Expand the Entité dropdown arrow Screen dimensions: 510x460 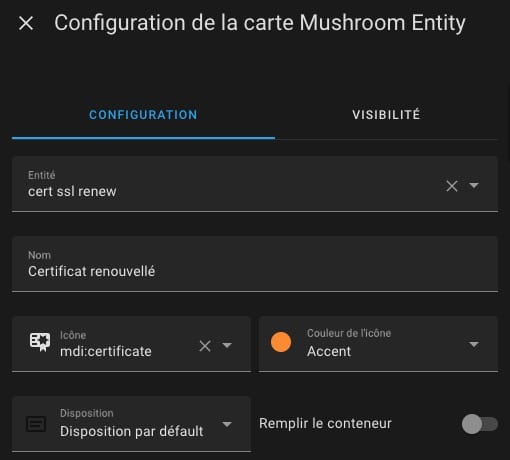coord(474,185)
